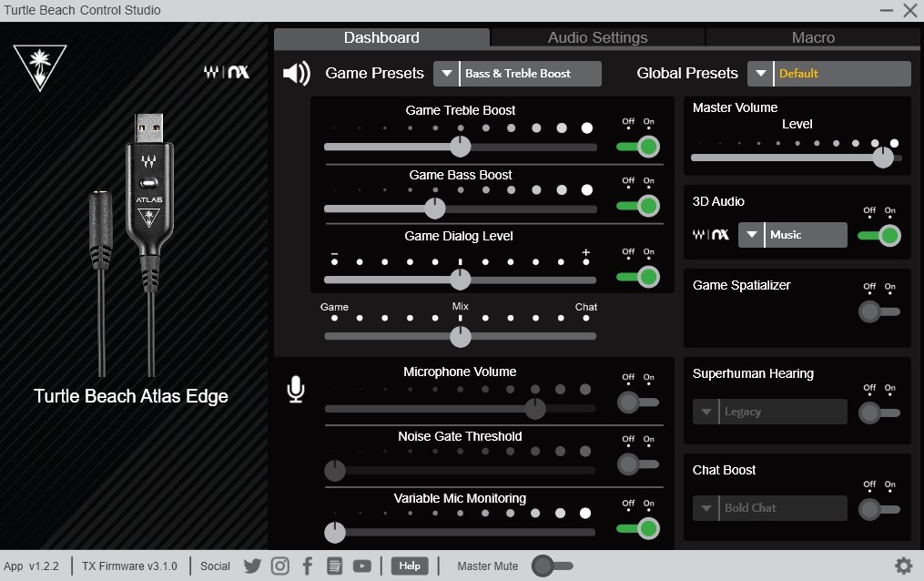Screen dimensions: 924x581
Task: Switch to the Audio Settings tab
Action: pos(597,37)
